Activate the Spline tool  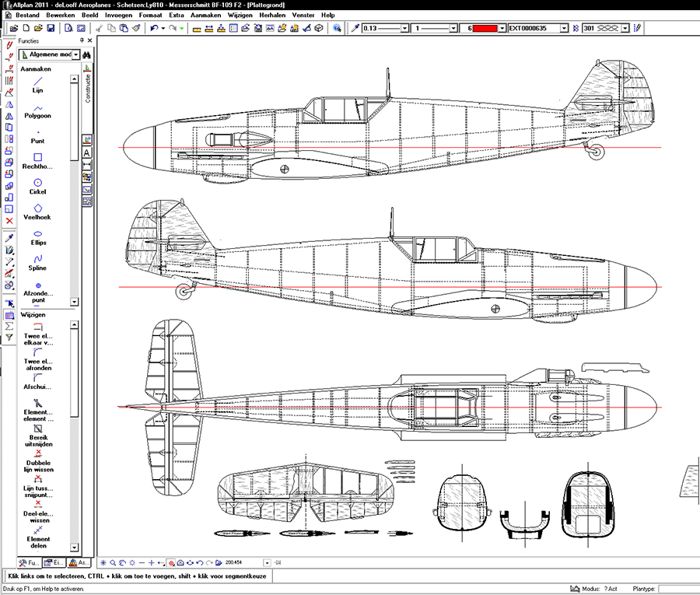(37, 263)
